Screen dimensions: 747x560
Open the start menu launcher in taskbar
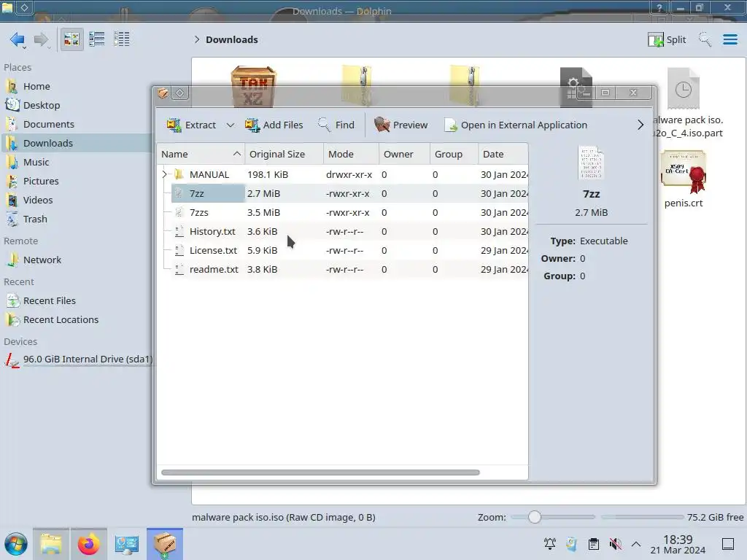point(16,544)
